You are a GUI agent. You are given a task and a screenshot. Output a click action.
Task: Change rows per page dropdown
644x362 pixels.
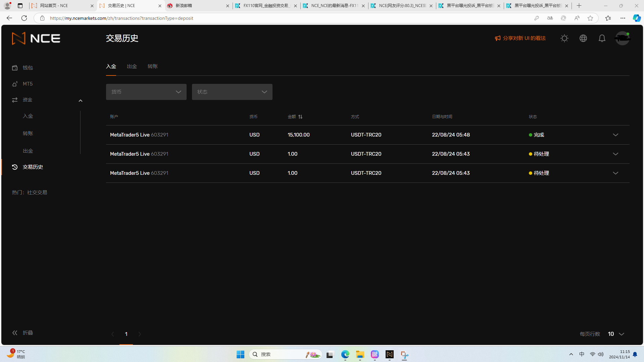pyautogui.click(x=616, y=334)
